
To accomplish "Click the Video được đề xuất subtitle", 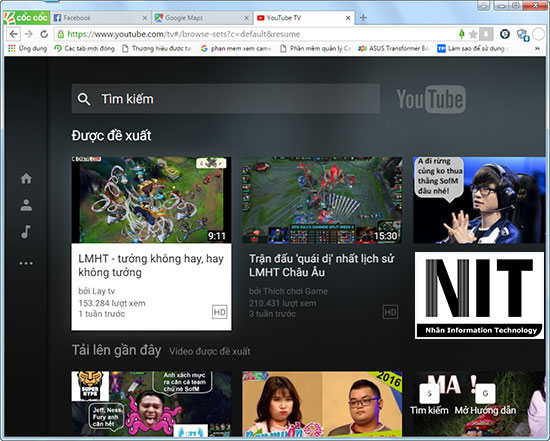I will [x=210, y=351].
